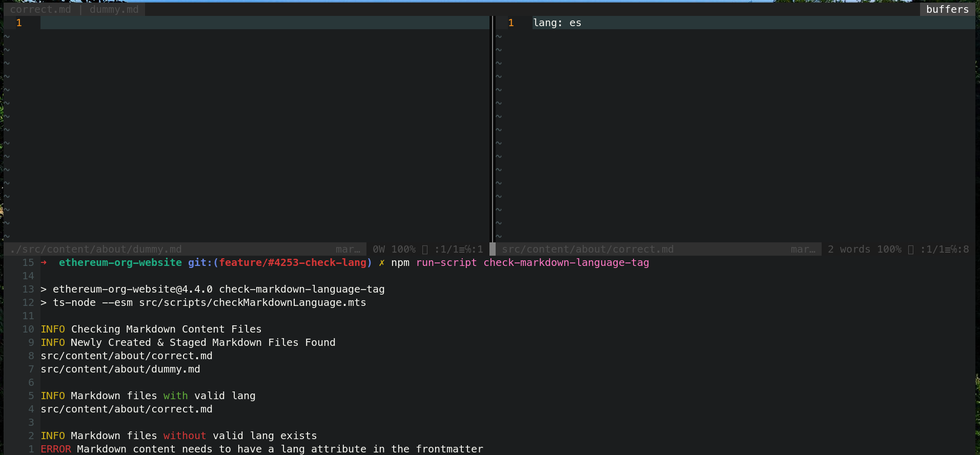Click 'check-markdown-language-tag' script name in prompt
The width and height of the screenshot is (980, 455).
pyautogui.click(x=566, y=262)
